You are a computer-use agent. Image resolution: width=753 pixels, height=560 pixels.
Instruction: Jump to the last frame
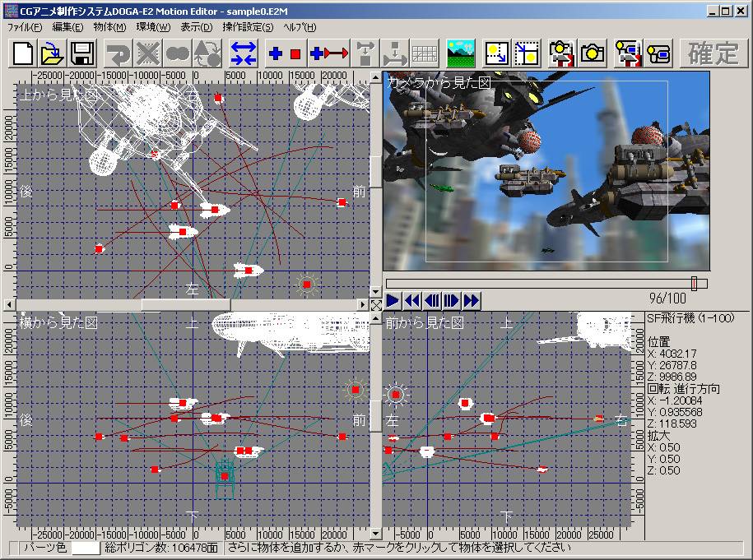472,301
